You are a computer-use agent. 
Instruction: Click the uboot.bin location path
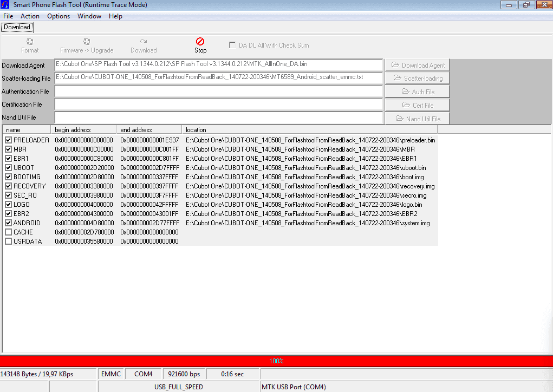(306, 168)
